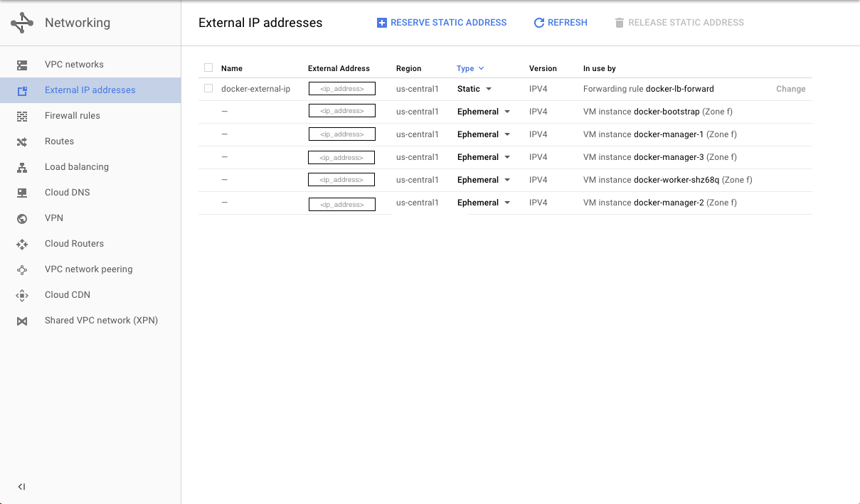Click the VPN globe icon
Viewport: 860px width, 504px height.
[22, 218]
